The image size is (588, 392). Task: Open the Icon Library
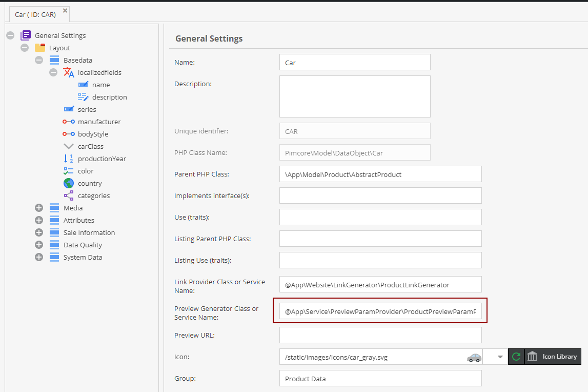point(553,357)
